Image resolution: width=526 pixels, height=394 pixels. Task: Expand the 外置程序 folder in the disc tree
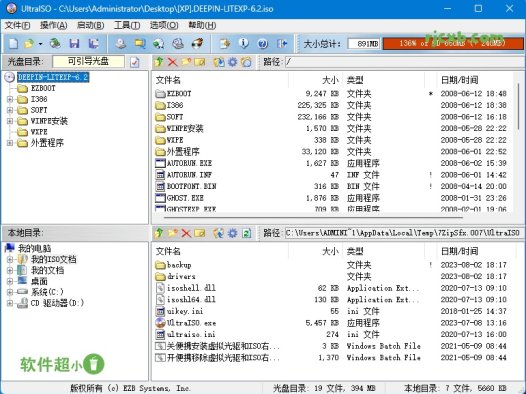pyautogui.click(x=10, y=143)
